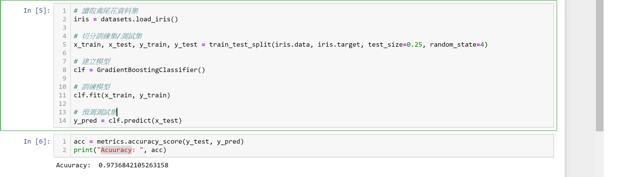Click the clf.fit(x_train, y_train) line
The width and height of the screenshot is (644, 177).
pyautogui.click(x=122, y=95)
